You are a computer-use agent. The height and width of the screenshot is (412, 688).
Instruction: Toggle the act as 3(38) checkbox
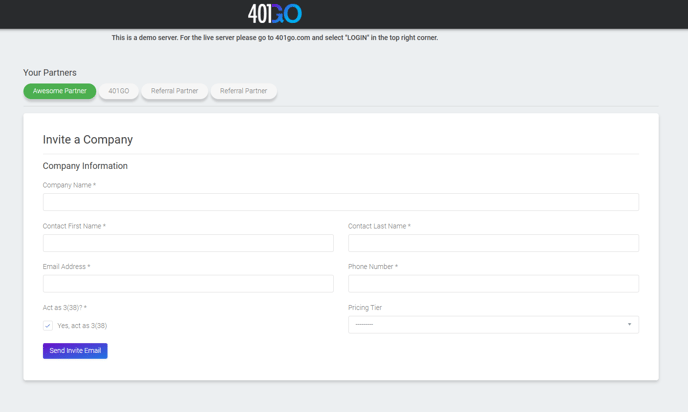tap(48, 326)
